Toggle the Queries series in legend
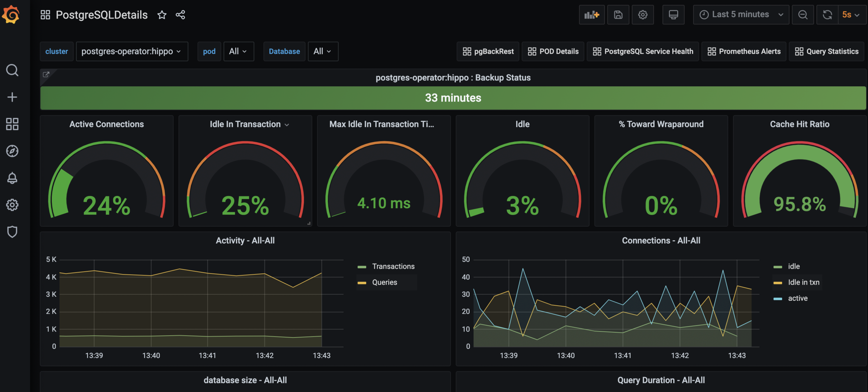 [384, 282]
